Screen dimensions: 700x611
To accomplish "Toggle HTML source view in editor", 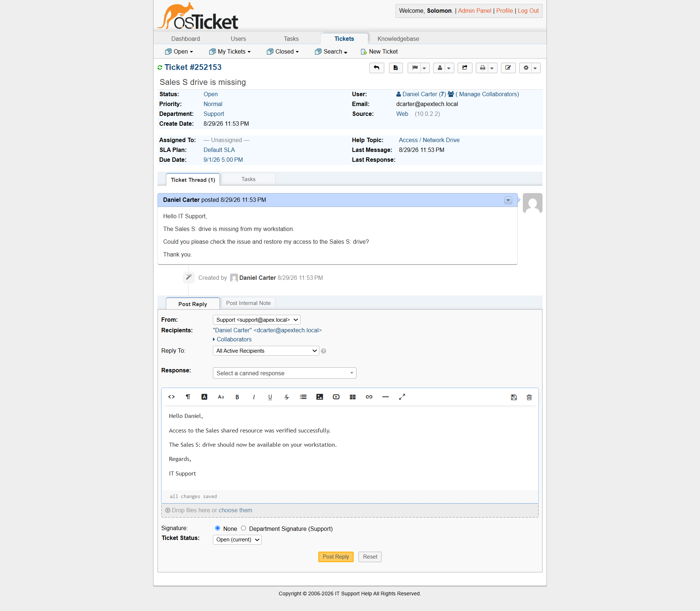I will pos(171,397).
